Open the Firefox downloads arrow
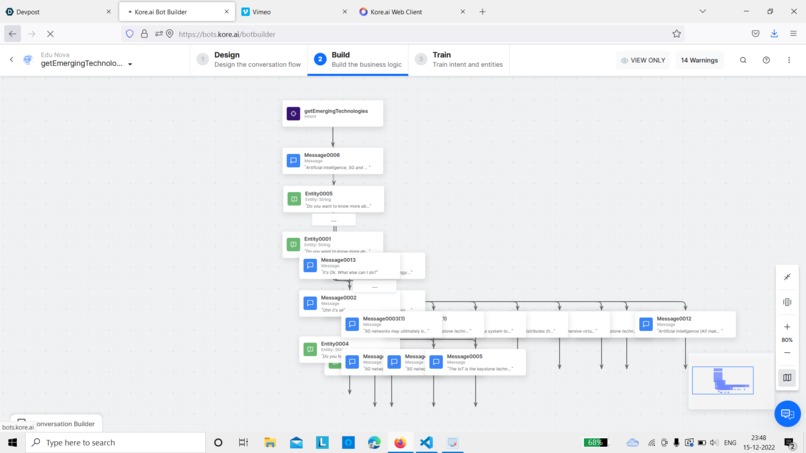 pyautogui.click(x=774, y=34)
